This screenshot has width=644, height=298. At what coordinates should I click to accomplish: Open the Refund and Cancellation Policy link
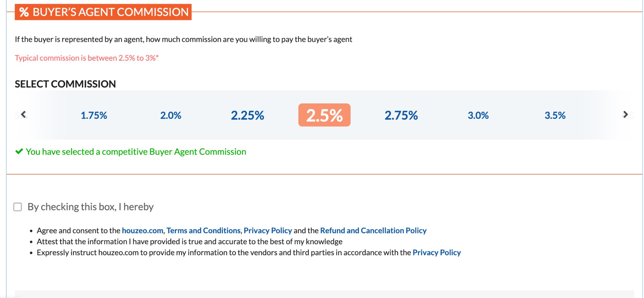(373, 230)
